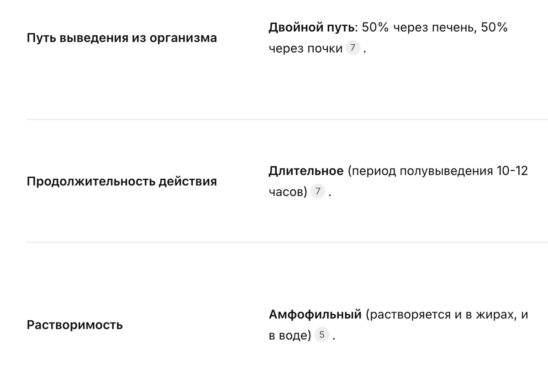Click the "Растворимость" row label
Screen dimensions: 548x392
(x=75, y=325)
